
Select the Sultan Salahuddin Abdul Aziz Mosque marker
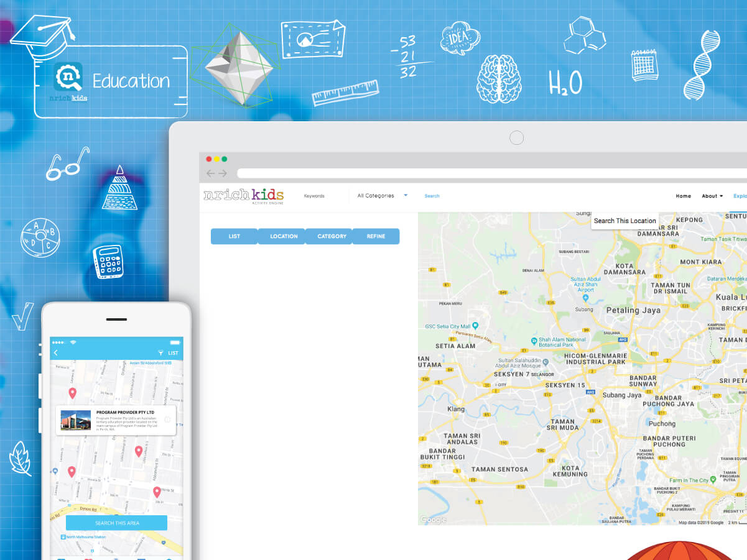pos(545,362)
